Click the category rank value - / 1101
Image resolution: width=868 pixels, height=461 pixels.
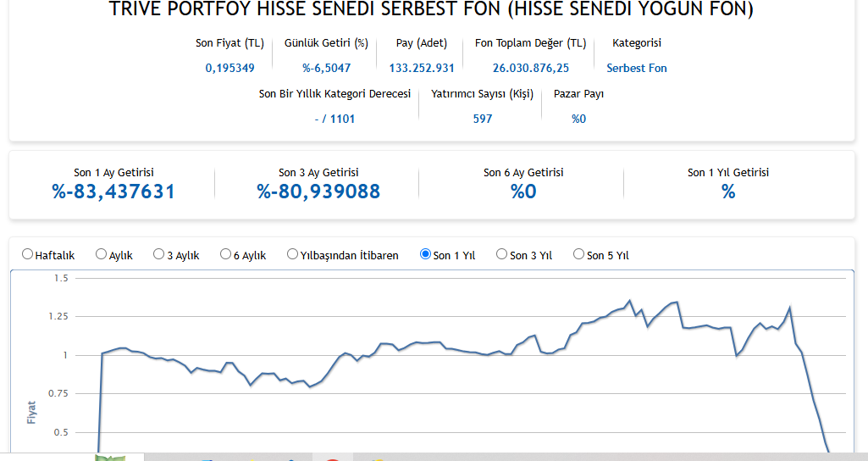334,119
